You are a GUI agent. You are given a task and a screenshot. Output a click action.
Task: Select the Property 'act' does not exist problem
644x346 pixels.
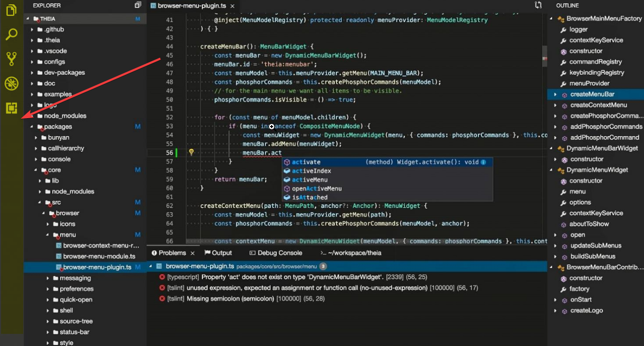tap(347, 277)
